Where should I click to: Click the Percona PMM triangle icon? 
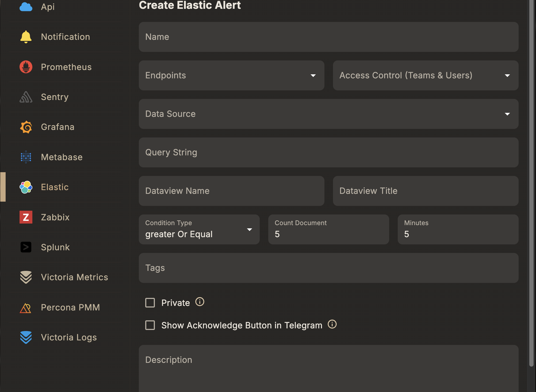coord(26,308)
